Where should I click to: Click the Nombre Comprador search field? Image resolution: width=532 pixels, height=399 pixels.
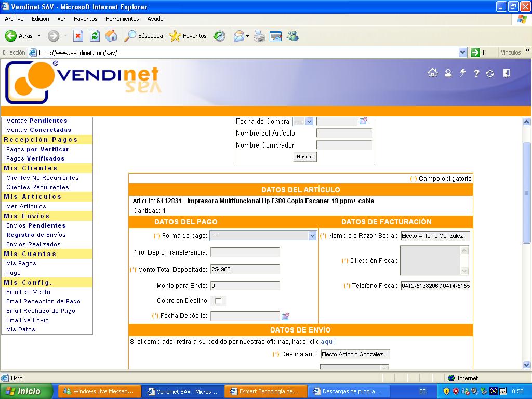344,145
